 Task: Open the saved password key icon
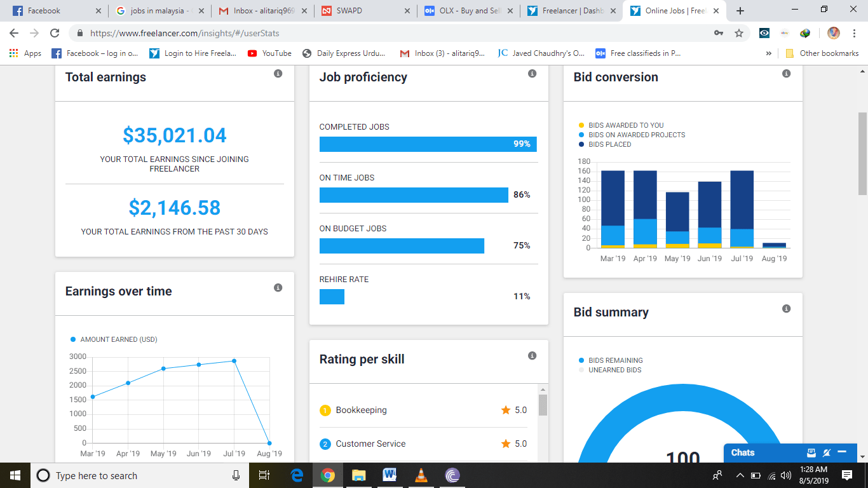pos(719,33)
